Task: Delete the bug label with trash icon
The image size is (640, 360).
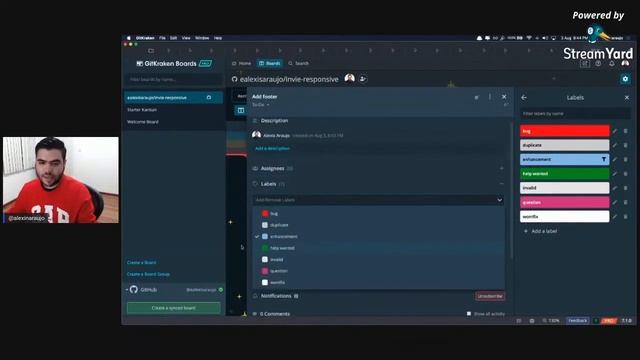Action: 625,131
